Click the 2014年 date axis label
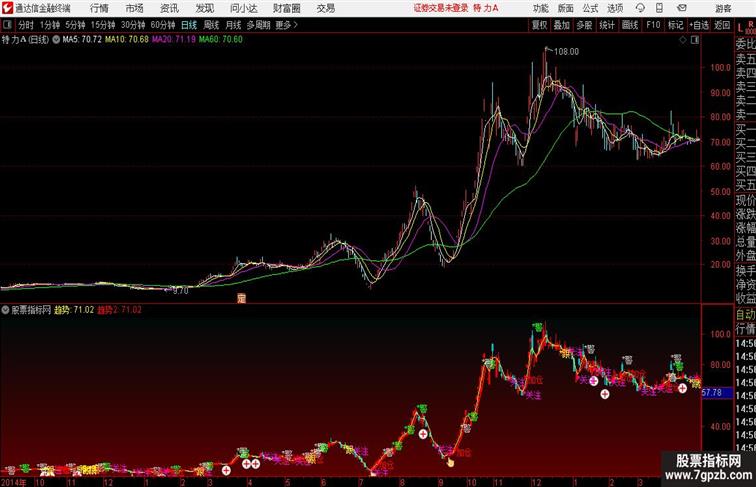The height and width of the screenshot is (487, 756). coord(14,482)
